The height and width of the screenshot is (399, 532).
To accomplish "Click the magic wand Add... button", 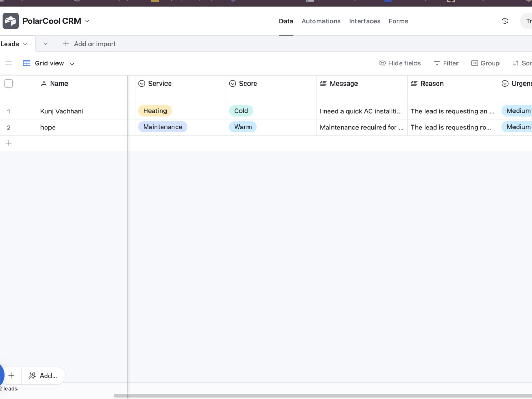I will (43, 376).
